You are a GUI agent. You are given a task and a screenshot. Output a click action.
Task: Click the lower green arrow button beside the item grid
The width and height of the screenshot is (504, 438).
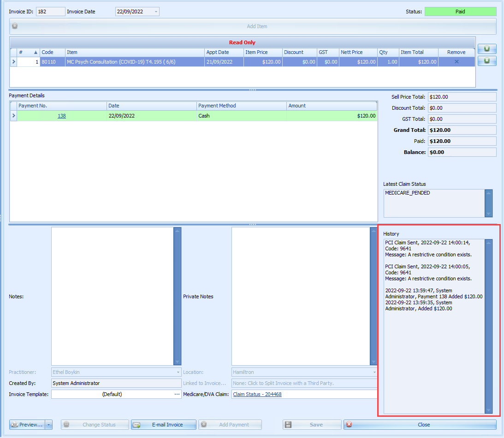point(486,60)
